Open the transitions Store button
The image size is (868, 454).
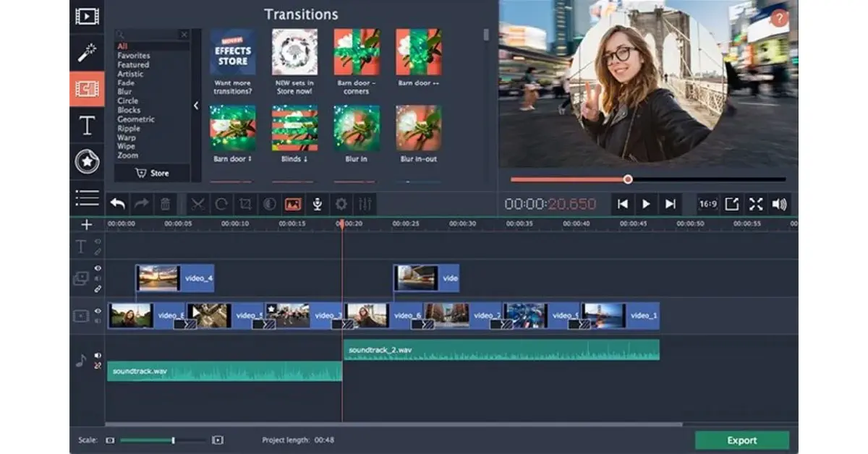click(153, 173)
